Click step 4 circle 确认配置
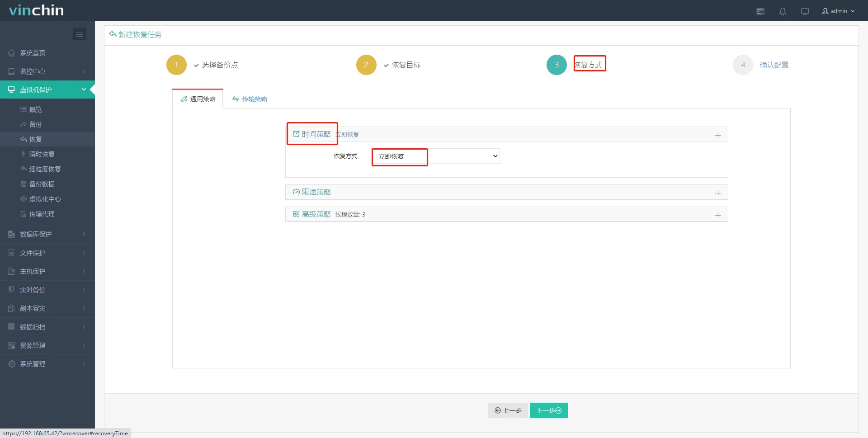Viewport: 868px width, 438px height. pos(743,65)
